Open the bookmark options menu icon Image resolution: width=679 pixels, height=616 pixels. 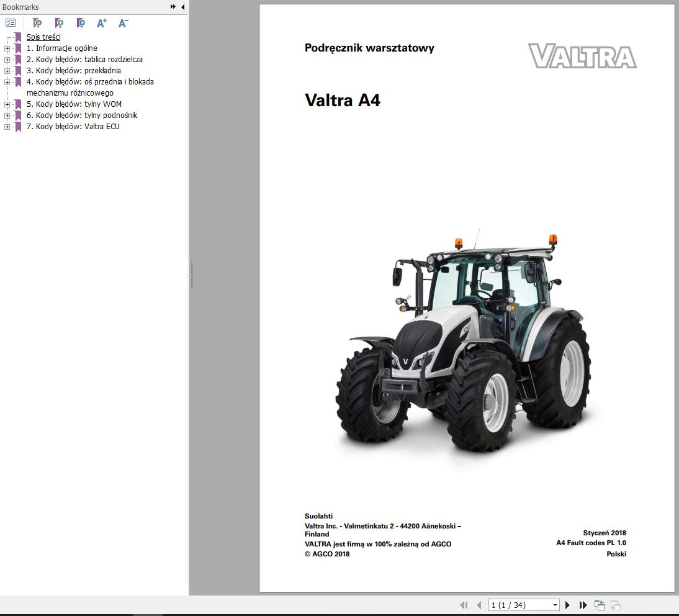click(x=11, y=23)
